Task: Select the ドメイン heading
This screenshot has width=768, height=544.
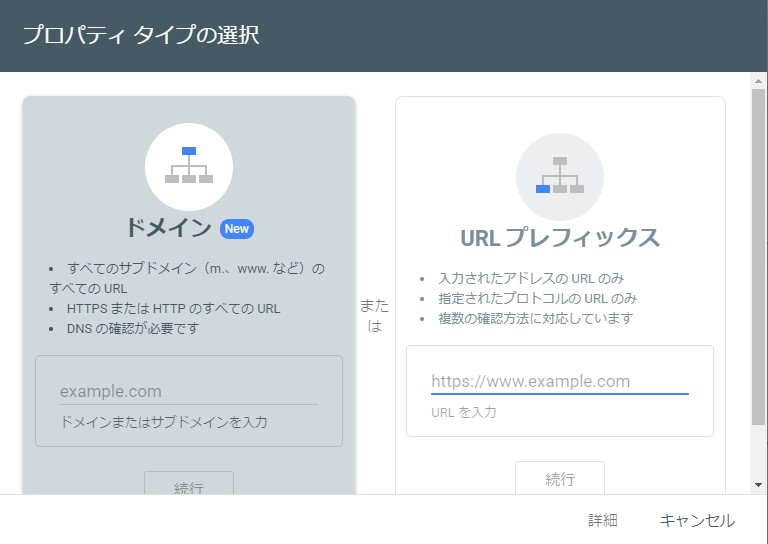Action: click(x=168, y=228)
